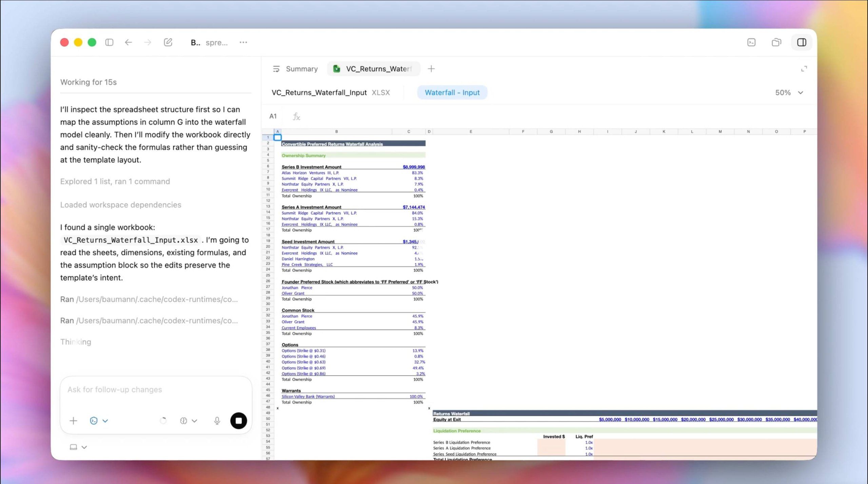The height and width of the screenshot is (484, 868).
Task: Open the three-dots more options menu
Action: [x=243, y=42]
